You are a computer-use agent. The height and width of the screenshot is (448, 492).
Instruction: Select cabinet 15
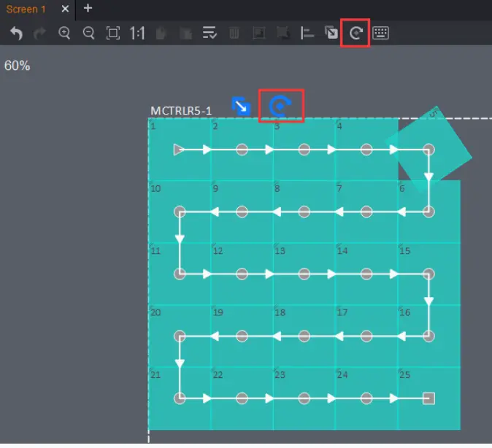coord(428,274)
